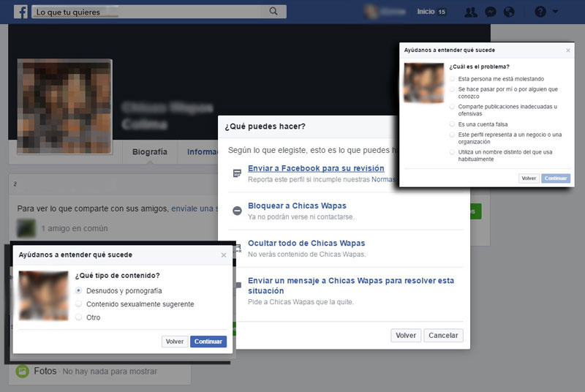This screenshot has width=585, height=392.
Task: Click Volver in '¿Qué puedes hacer?' dialog
Action: point(406,335)
